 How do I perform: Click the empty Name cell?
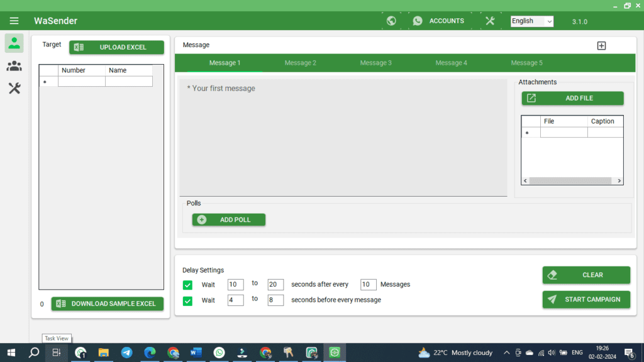[x=128, y=81]
